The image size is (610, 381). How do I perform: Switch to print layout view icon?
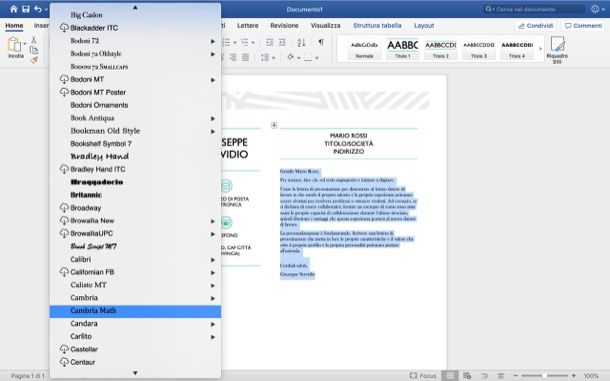click(x=450, y=376)
